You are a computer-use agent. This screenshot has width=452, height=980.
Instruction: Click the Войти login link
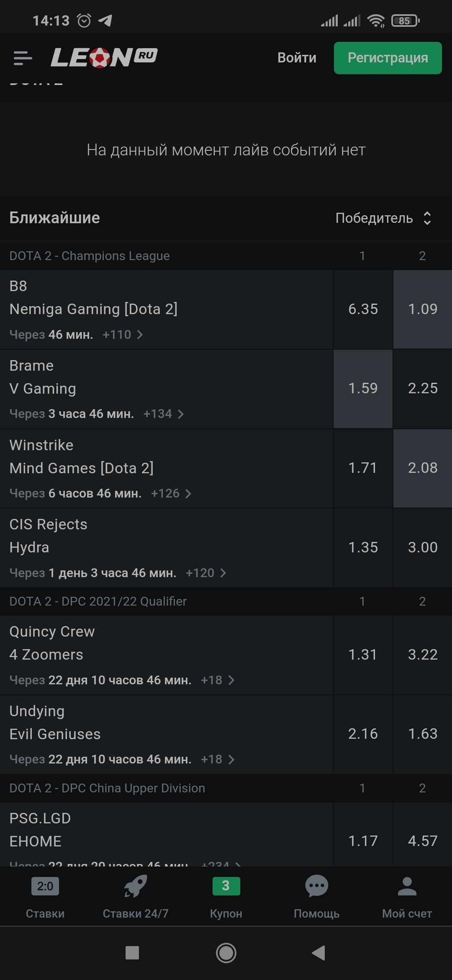[x=297, y=58]
